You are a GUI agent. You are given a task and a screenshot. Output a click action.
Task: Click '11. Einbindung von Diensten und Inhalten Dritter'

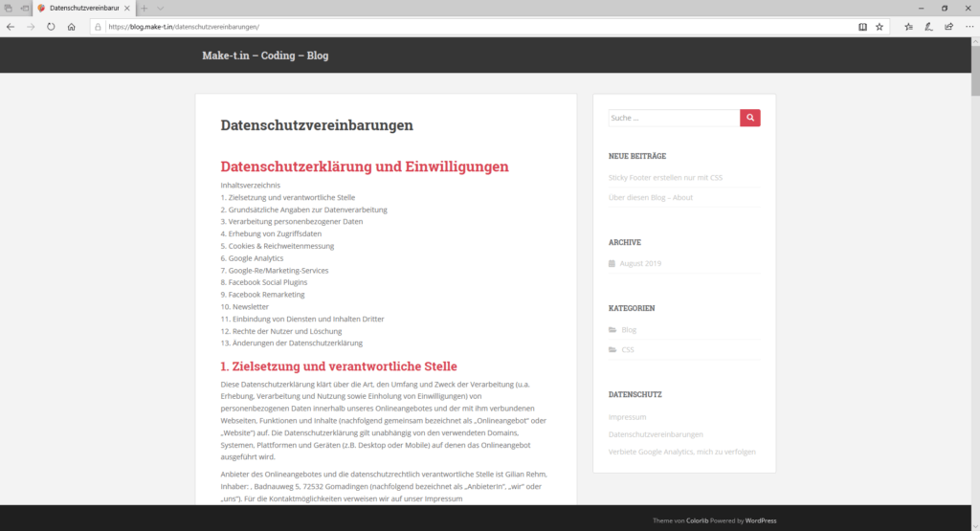pos(301,320)
